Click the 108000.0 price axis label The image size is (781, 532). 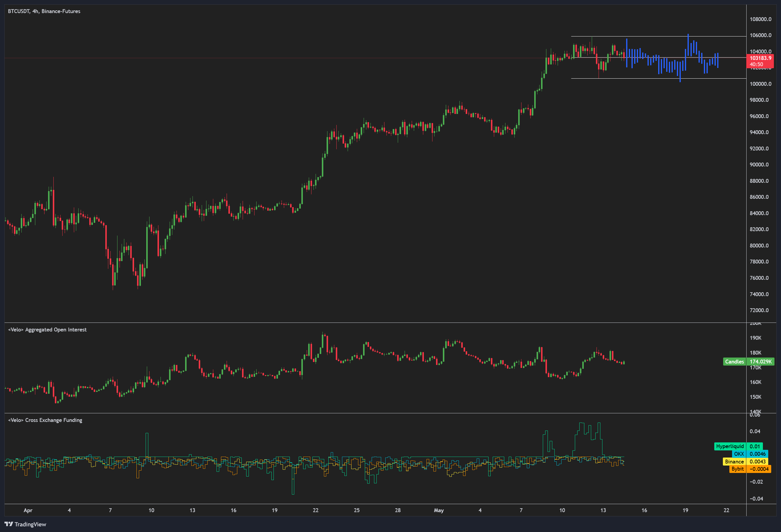tap(760, 19)
